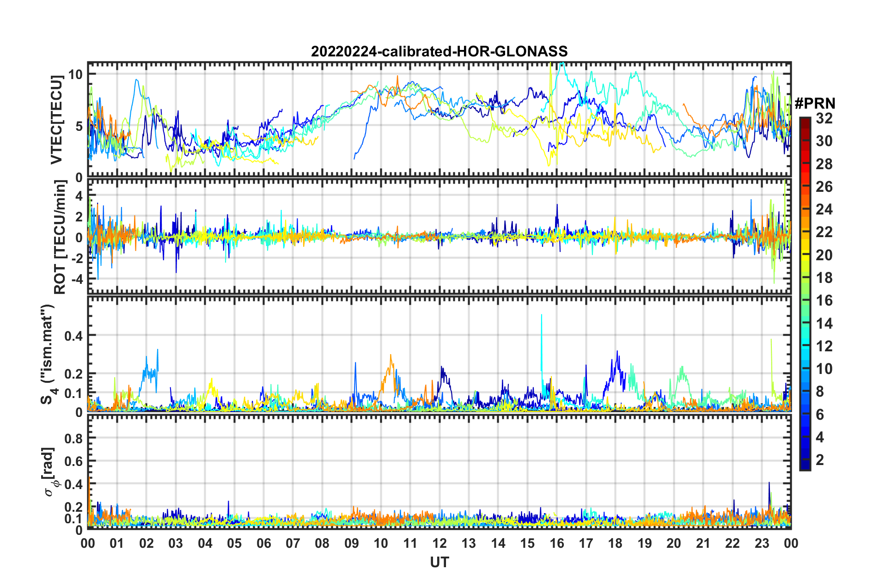Viewport: 879px width, 588px height.
Task: Click x-axis hour tick 07
Action: pyautogui.click(x=293, y=543)
